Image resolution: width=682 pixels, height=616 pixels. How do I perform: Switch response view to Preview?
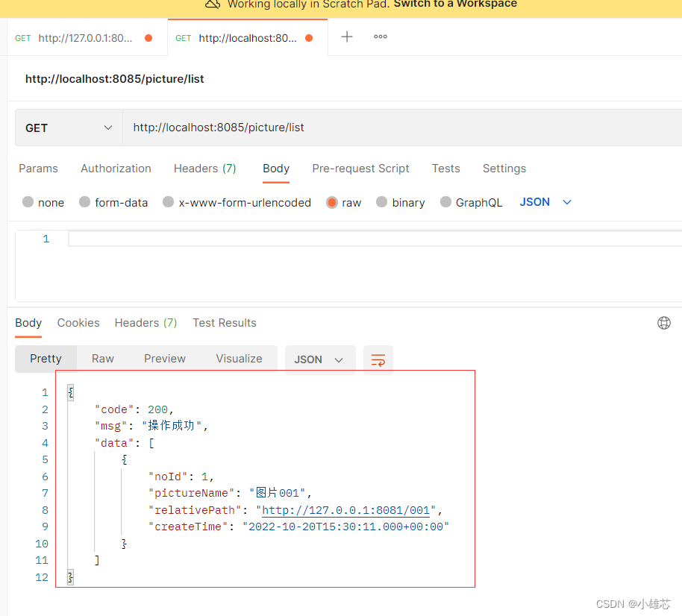[164, 359]
